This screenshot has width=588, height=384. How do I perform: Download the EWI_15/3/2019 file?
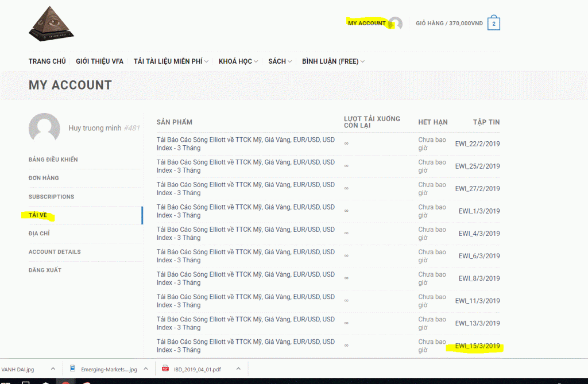pyautogui.click(x=477, y=346)
